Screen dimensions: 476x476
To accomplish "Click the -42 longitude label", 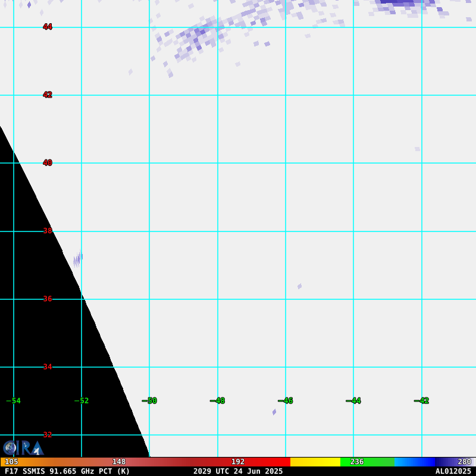I will [421, 401].
